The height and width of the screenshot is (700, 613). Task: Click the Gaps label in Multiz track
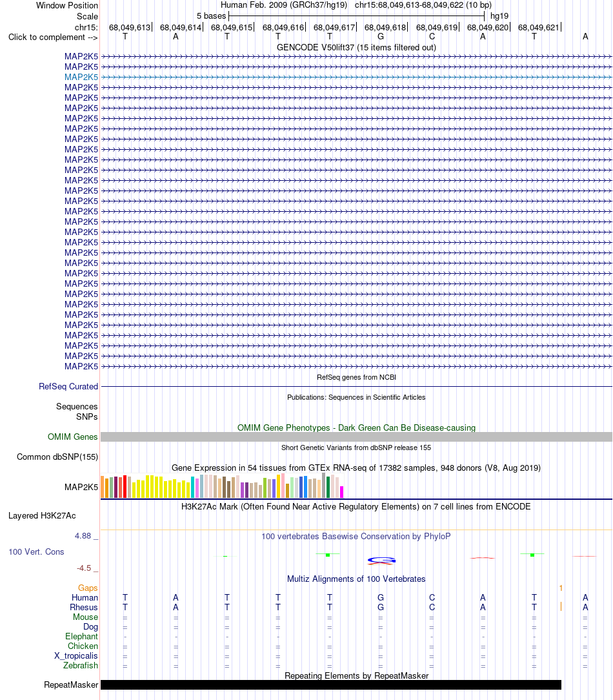(x=88, y=588)
